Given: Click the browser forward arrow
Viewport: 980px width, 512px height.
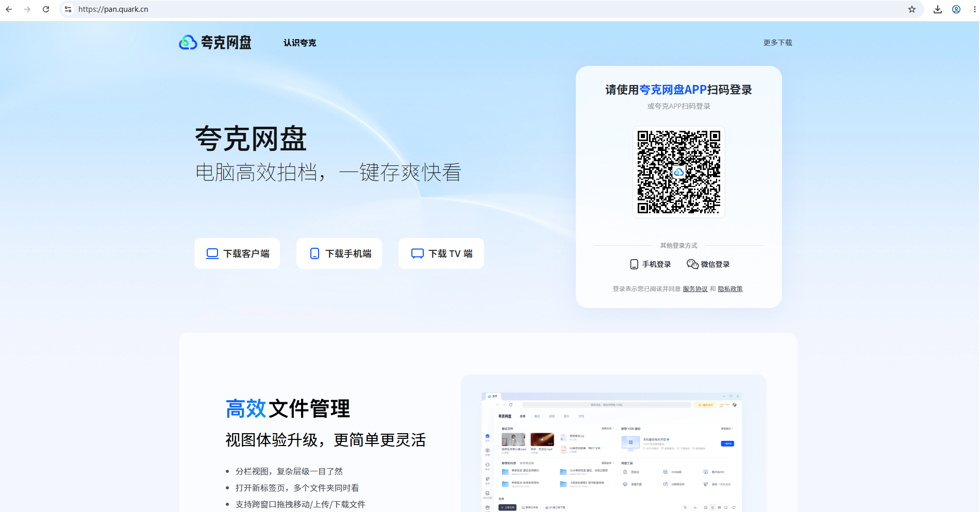Looking at the screenshot, I should pyautogui.click(x=27, y=9).
